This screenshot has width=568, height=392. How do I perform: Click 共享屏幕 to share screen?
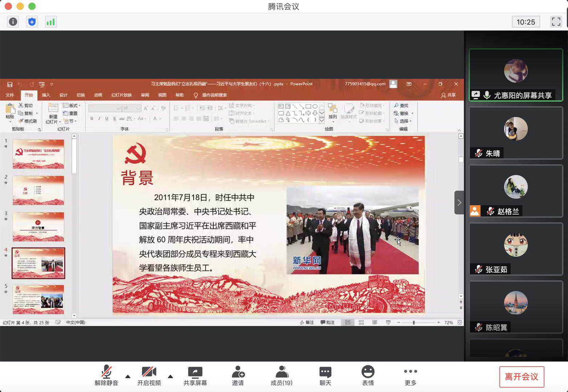coord(195,376)
